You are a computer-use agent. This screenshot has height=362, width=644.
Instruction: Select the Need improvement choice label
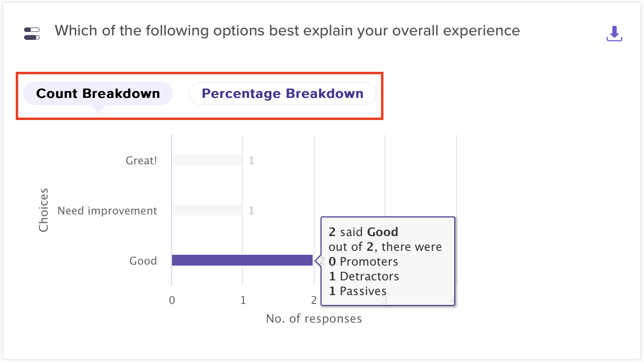coord(107,211)
